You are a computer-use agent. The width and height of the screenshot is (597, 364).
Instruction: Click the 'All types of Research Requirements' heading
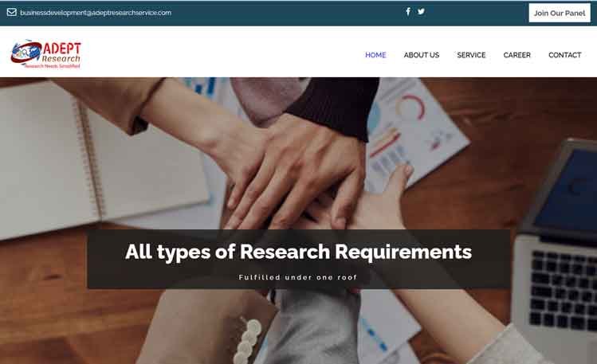point(298,252)
